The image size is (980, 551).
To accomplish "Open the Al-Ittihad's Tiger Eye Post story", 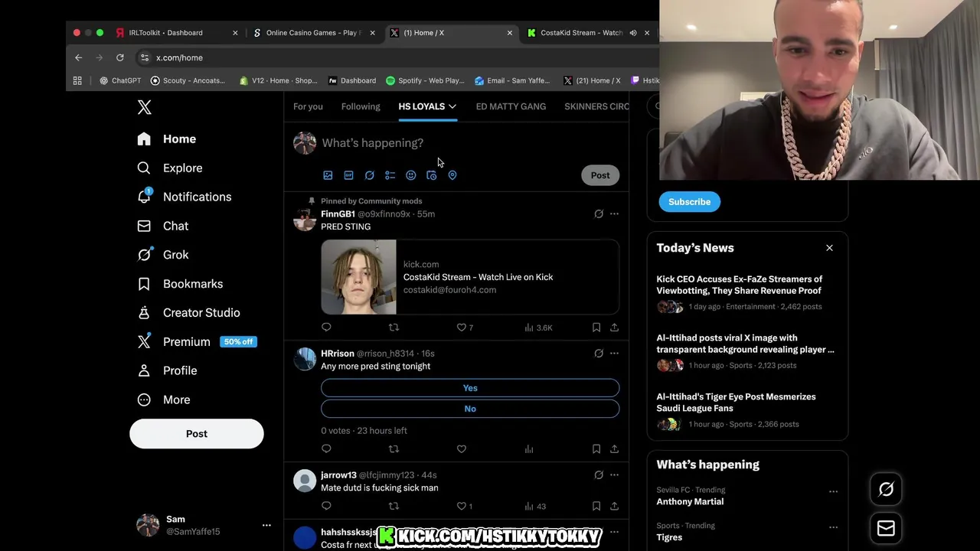I will [x=747, y=411].
